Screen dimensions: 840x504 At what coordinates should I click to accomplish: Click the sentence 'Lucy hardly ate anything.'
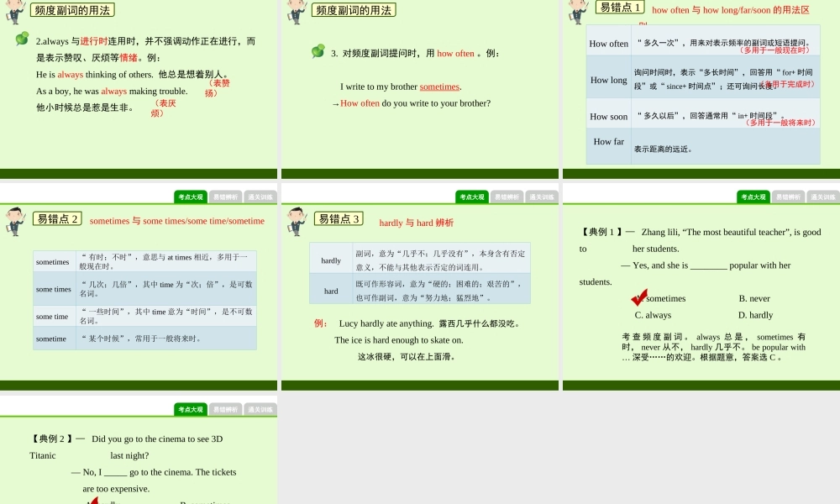(386, 323)
